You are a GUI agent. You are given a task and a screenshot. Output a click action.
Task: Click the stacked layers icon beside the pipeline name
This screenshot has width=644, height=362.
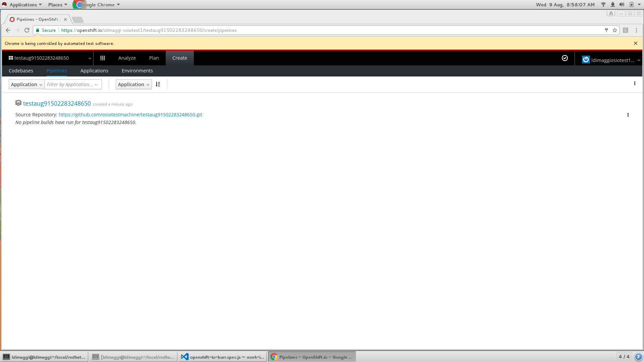point(18,103)
